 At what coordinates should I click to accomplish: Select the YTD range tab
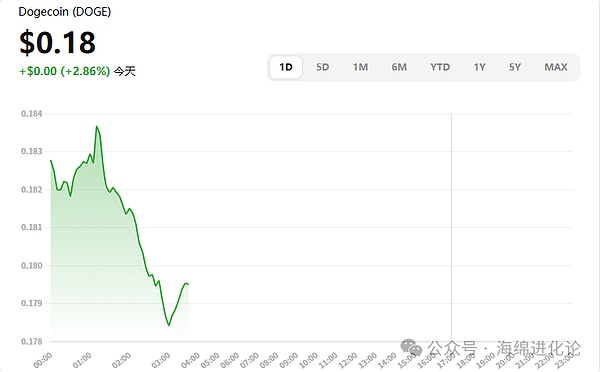(440, 67)
